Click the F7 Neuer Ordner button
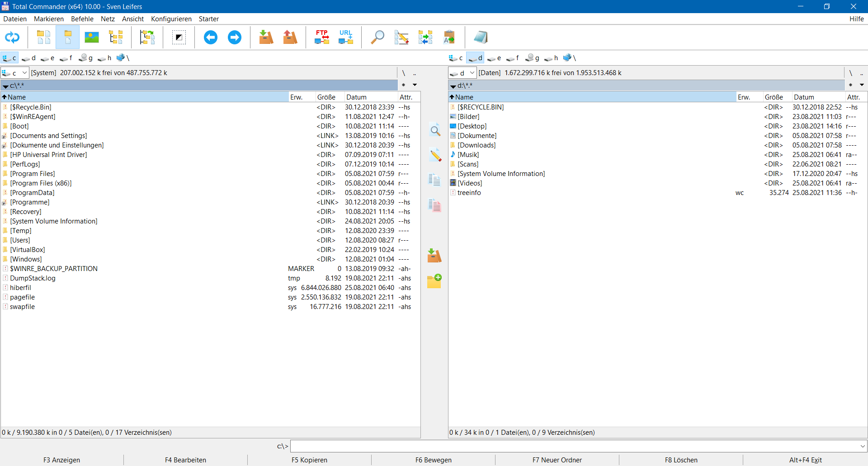Image resolution: width=868 pixels, height=466 pixels. [x=557, y=460]
